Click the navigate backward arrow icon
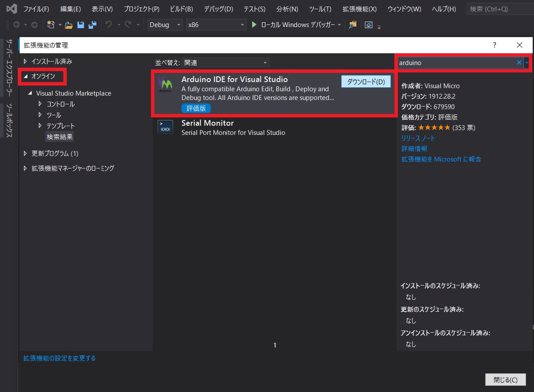 coord(17,25)
